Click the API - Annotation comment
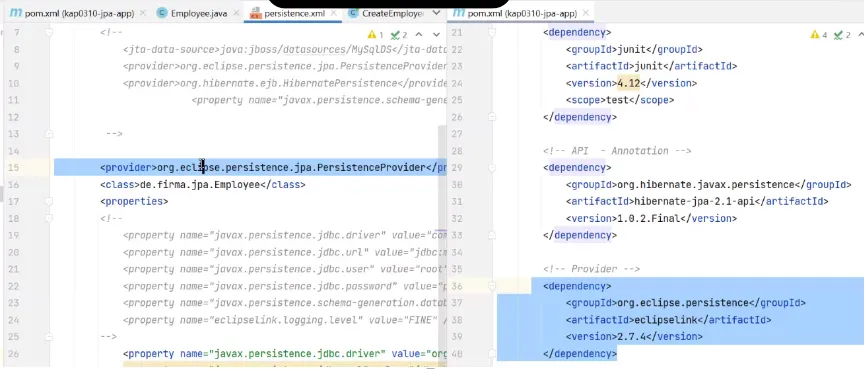This screenshot has height=369, width=865. (617, 151)
